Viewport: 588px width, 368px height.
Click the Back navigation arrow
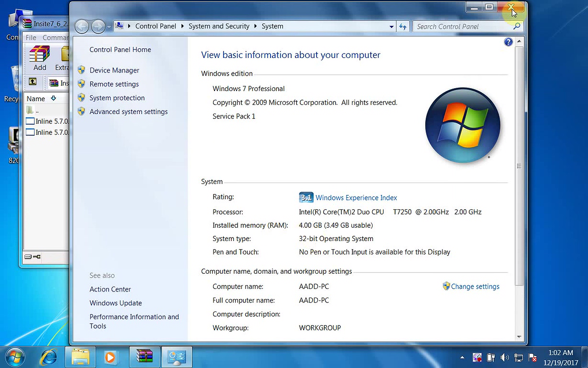coord(82,26)
